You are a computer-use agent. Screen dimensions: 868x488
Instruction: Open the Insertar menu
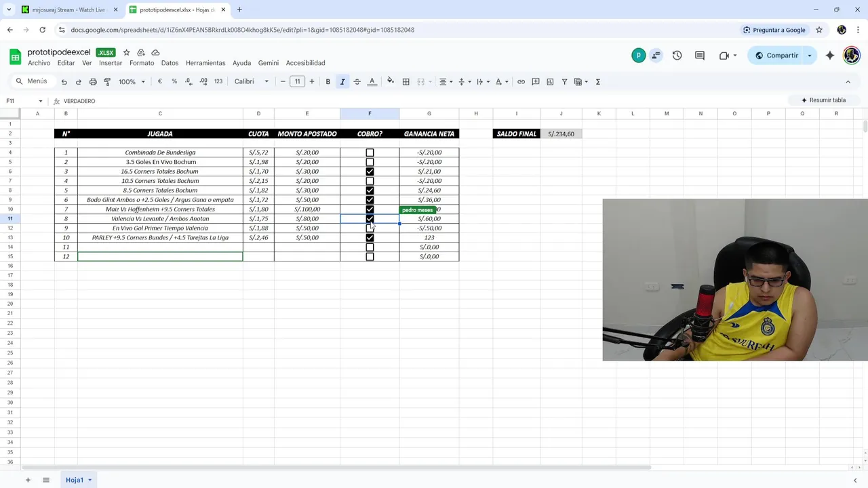tap(111, 63)
